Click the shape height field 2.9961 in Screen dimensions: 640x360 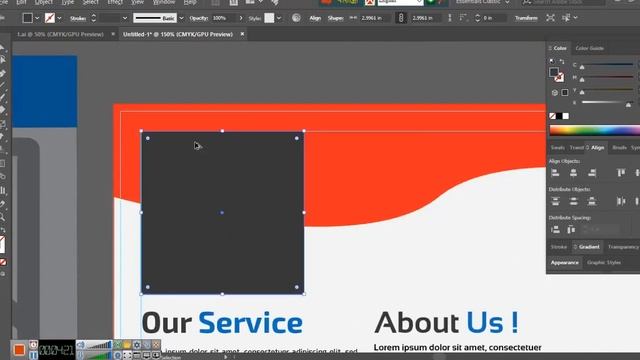point(426,18)
